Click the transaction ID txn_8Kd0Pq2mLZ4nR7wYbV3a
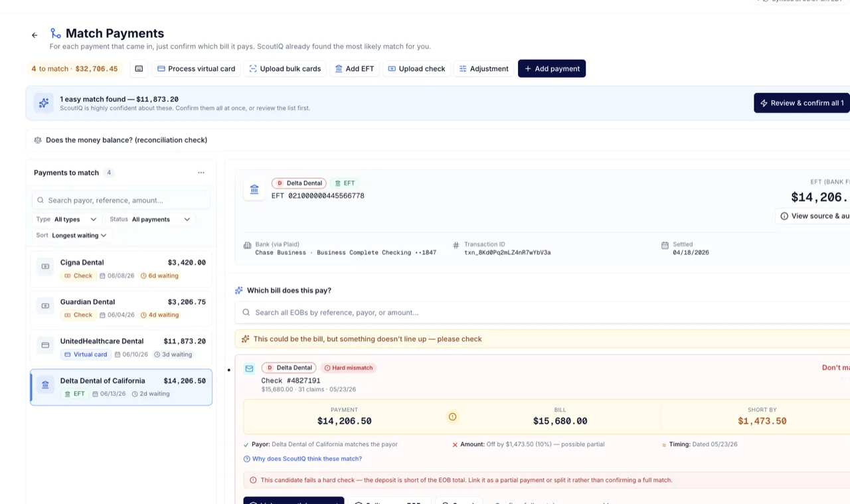The height and width of the screenshot is (504, 850). coord(507,252)
